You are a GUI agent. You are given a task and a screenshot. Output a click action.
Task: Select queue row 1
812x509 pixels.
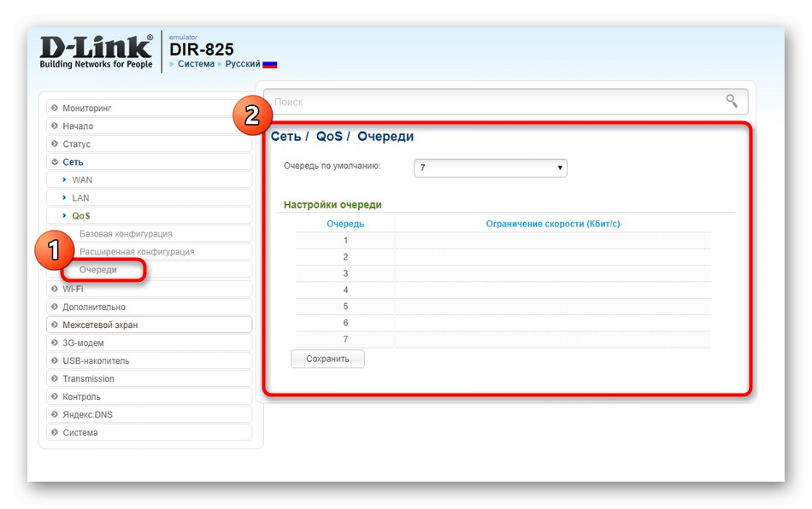pos(503,241)
